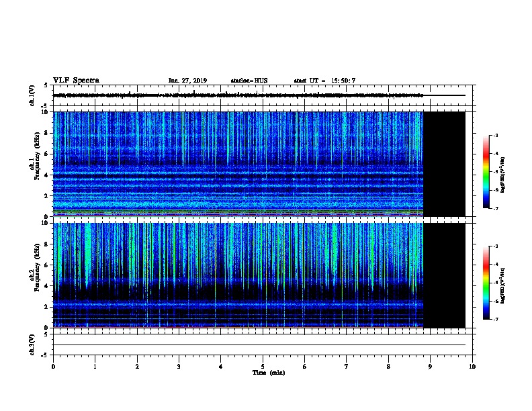Click the black no-data block in ch.2 spectrogram

point(445,275)
